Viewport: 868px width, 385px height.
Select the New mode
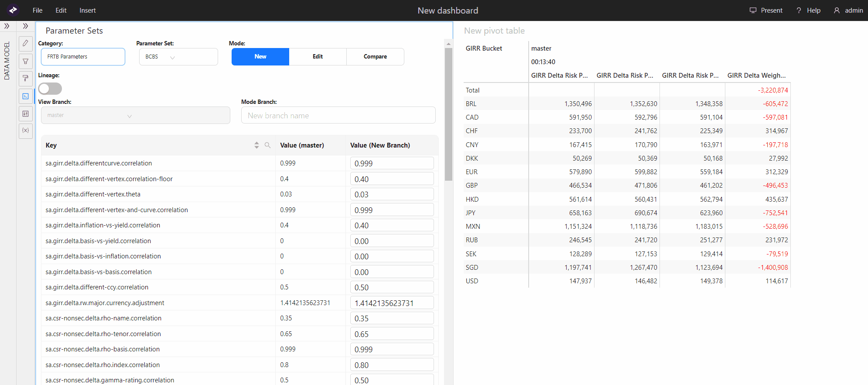(x=260, y=57)
